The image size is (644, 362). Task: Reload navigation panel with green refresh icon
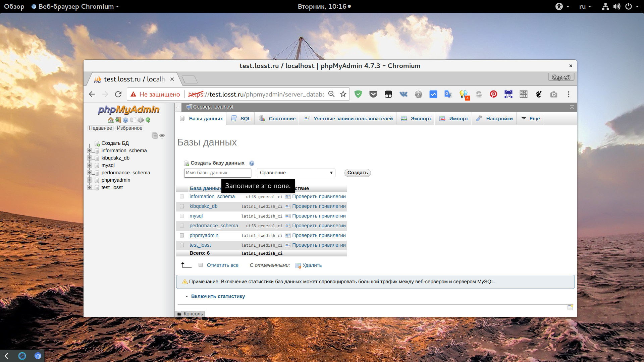pyautogui.click(x=148, y=120)
